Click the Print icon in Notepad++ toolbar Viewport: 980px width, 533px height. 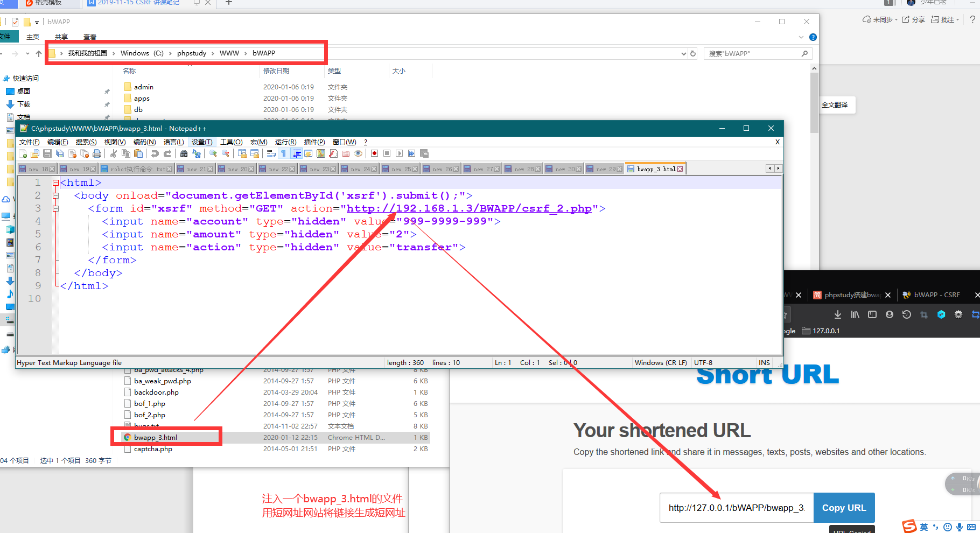(x=97, y=153)
